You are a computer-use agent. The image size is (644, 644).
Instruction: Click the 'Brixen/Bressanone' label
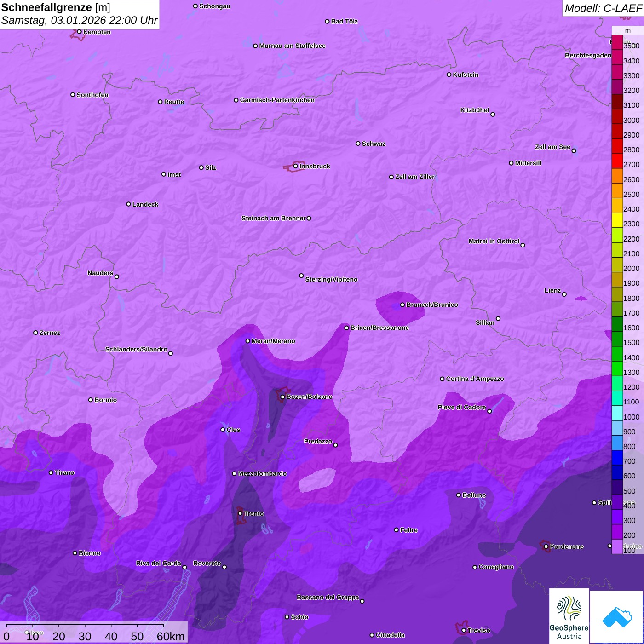point(379,328)
